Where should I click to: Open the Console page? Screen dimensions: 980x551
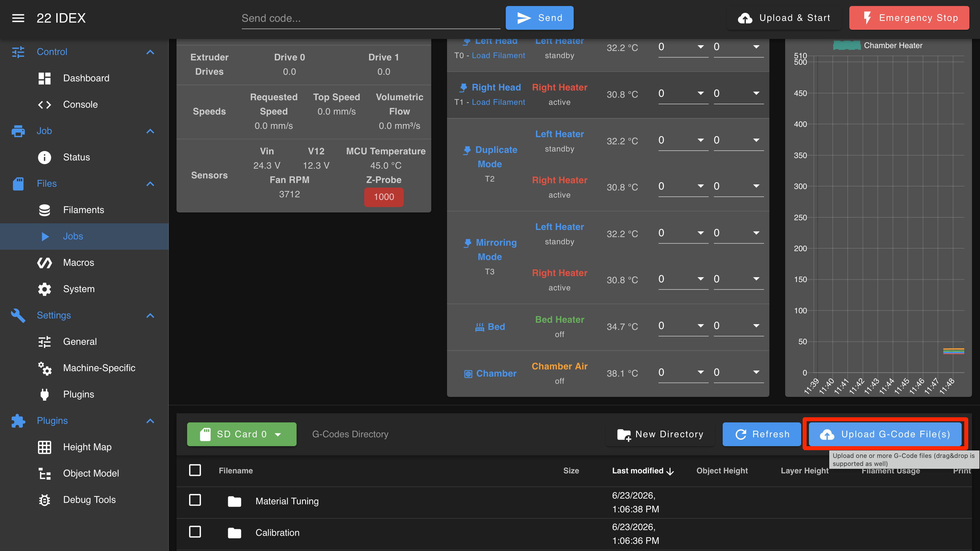(84, 105)
